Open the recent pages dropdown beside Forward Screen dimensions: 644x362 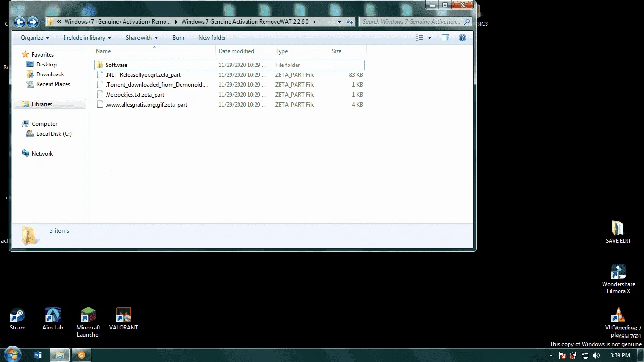pyautogui.click(x=42, y=22)
